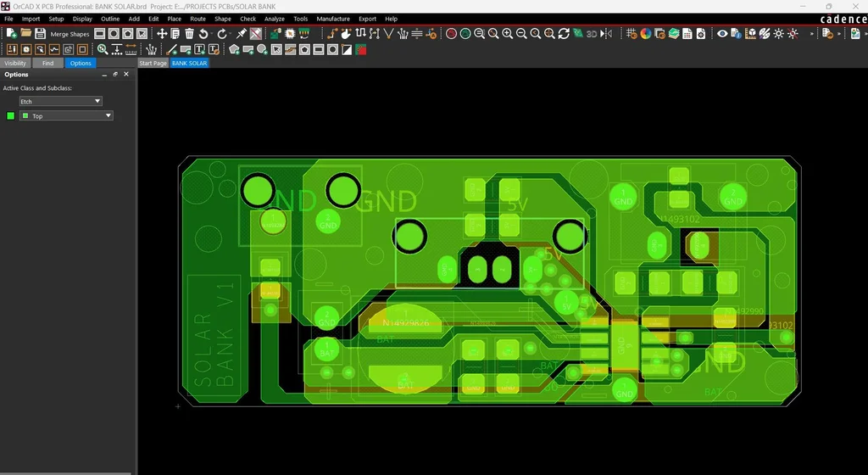The image size is (868, 475).
Task: Select the Move tool in toolbar
Action: 162,34
